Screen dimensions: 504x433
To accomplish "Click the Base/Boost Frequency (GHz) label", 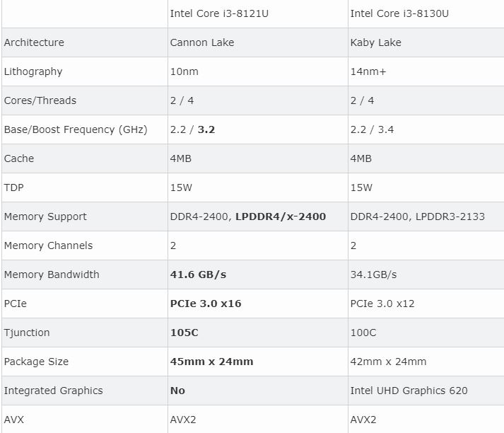I will pyautogui.click(x=76, y=129).
